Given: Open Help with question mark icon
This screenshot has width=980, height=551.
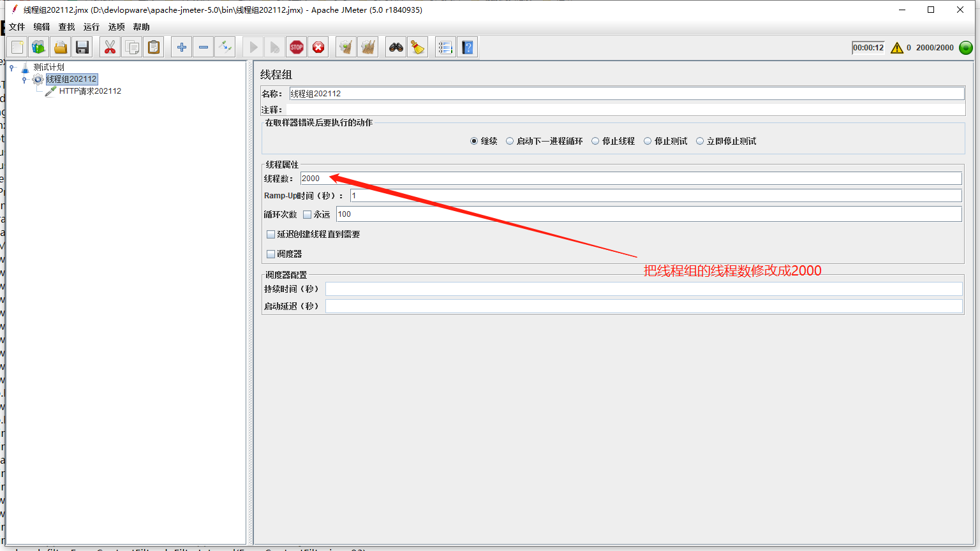Looking at the screenshot, I should 468,47.
